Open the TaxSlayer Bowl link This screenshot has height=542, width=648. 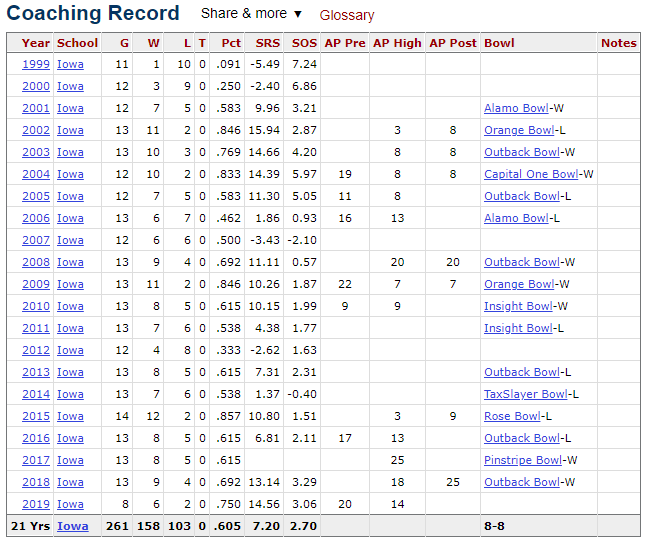[526, 394]
